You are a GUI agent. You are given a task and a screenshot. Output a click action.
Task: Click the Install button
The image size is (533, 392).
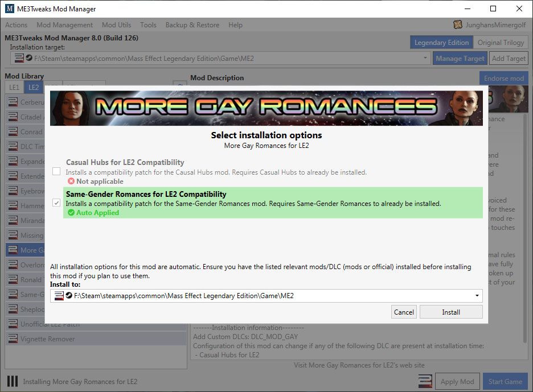click(451, 312)
